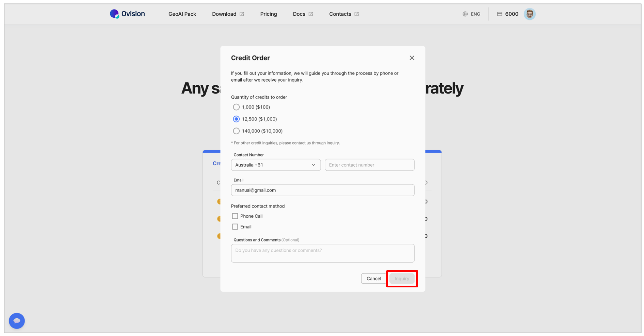Focus the Enter contact number field
The height and width of the screenshot is (336, 644).
click(x=369, y=165)
